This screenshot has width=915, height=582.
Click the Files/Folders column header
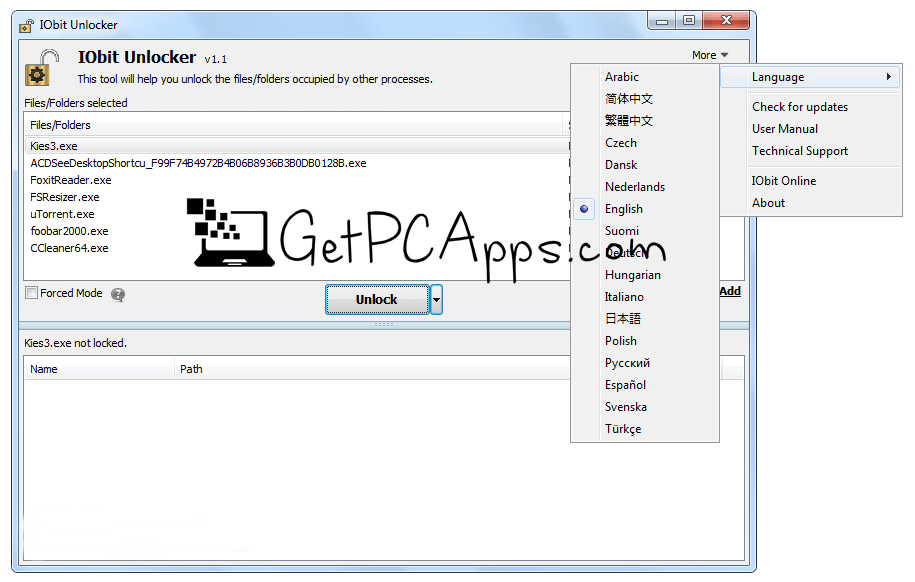[295, 125]
